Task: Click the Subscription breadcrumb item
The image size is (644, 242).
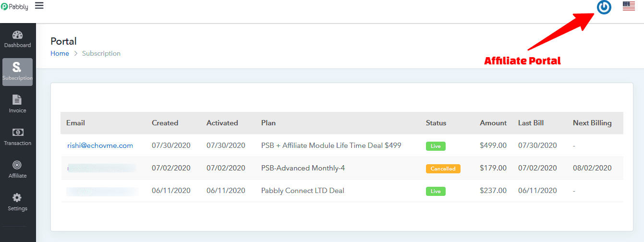Action: point(101,53)
